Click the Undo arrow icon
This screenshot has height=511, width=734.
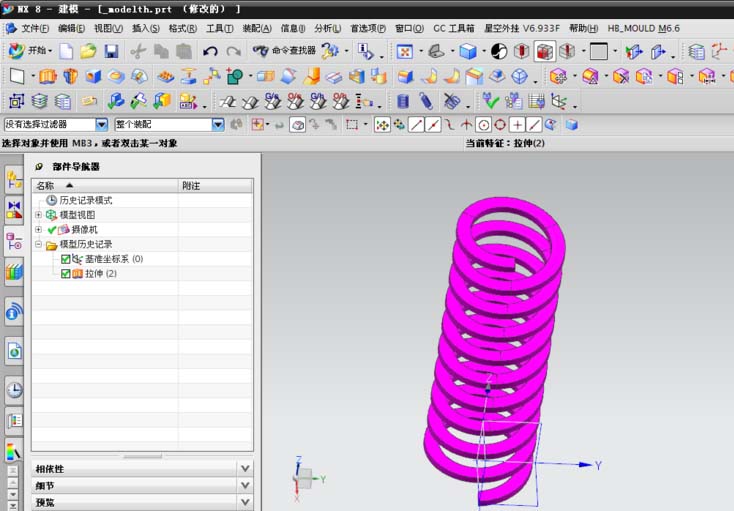210,51
